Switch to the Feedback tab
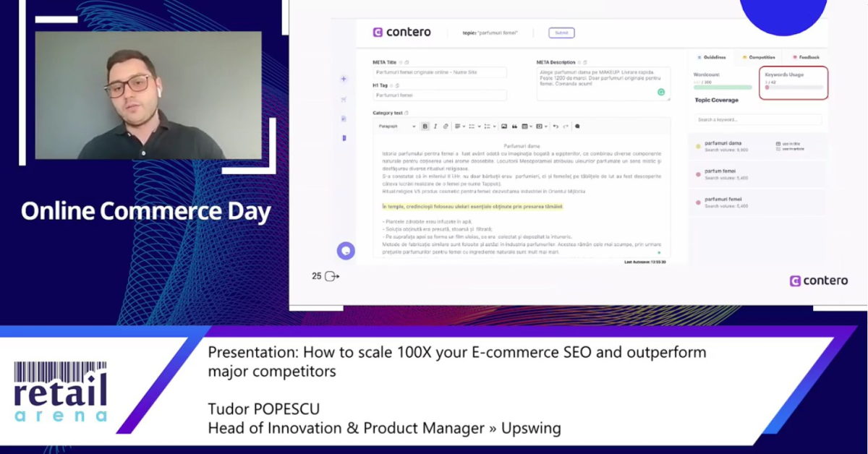This screenshot has width=868, height=454. coord(806,57)
